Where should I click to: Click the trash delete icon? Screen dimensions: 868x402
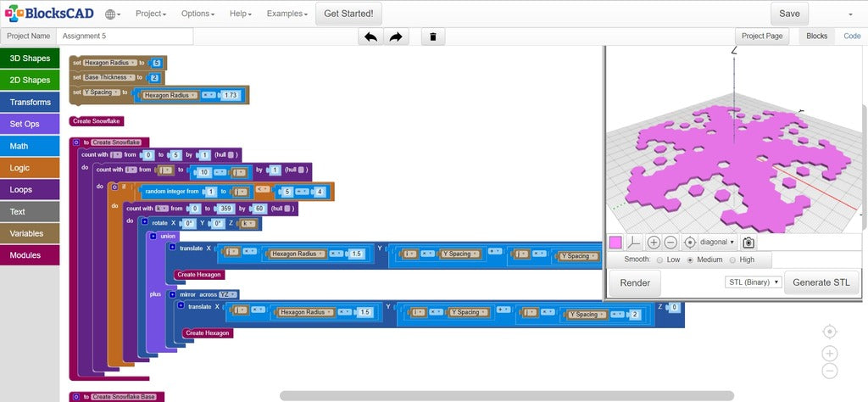(x=433, y=36)
